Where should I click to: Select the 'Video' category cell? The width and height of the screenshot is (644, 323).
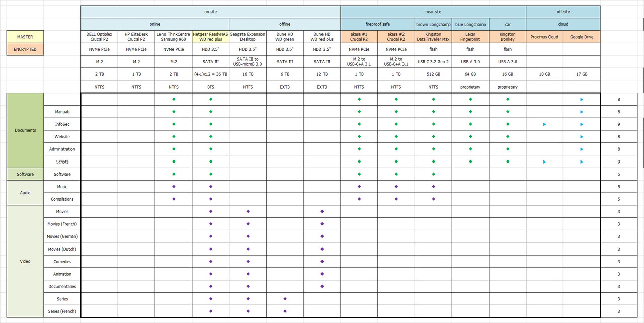[x=25, y=262]
